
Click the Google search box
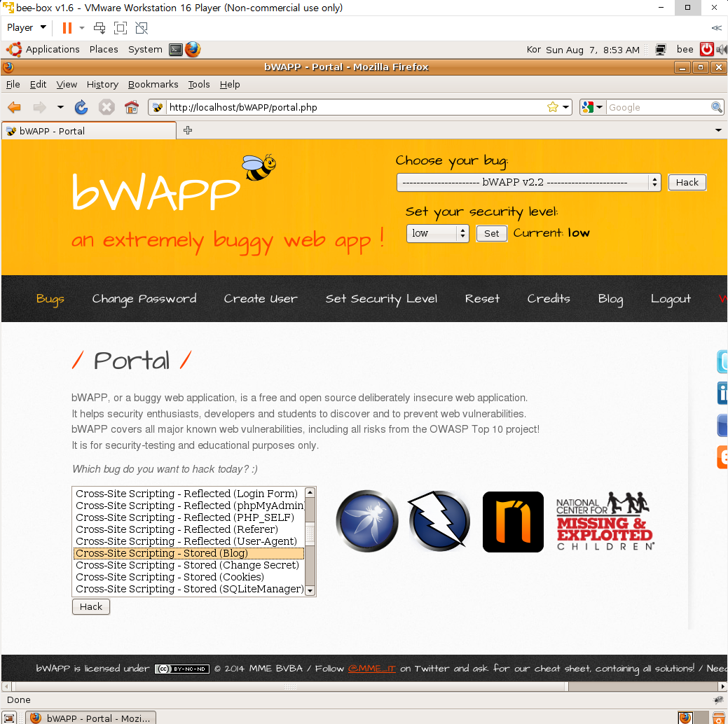659,107
